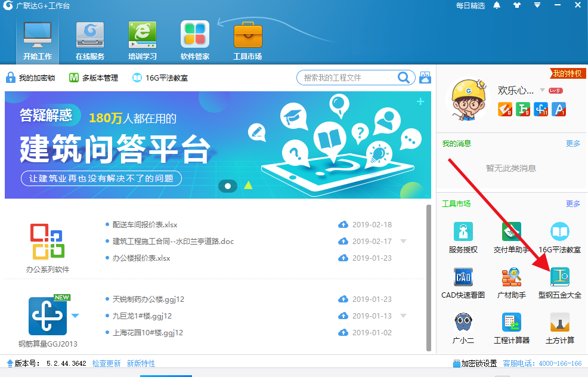588x377 pixels.
Task: Open 广小二 assistant
Action: (x=463, y=328)
